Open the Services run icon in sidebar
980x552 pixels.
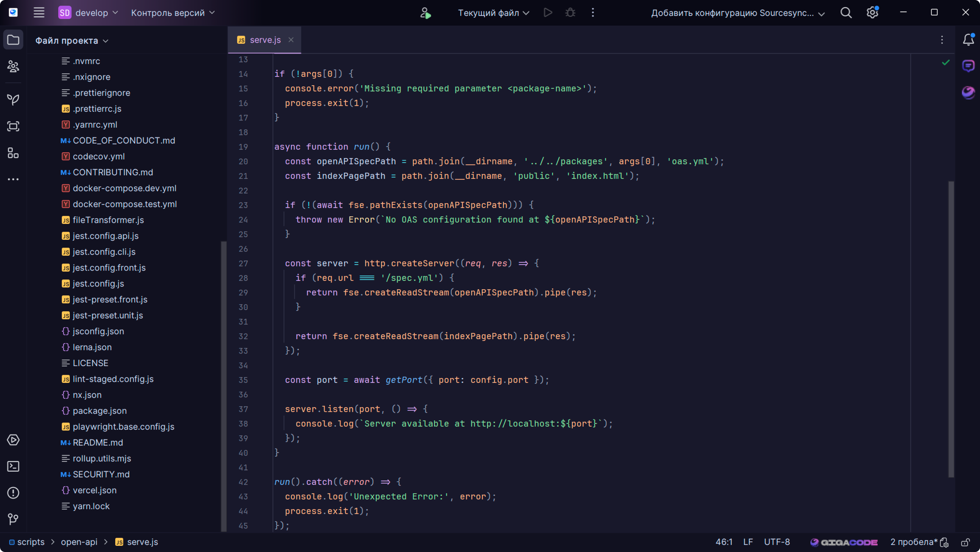point(13,440)
